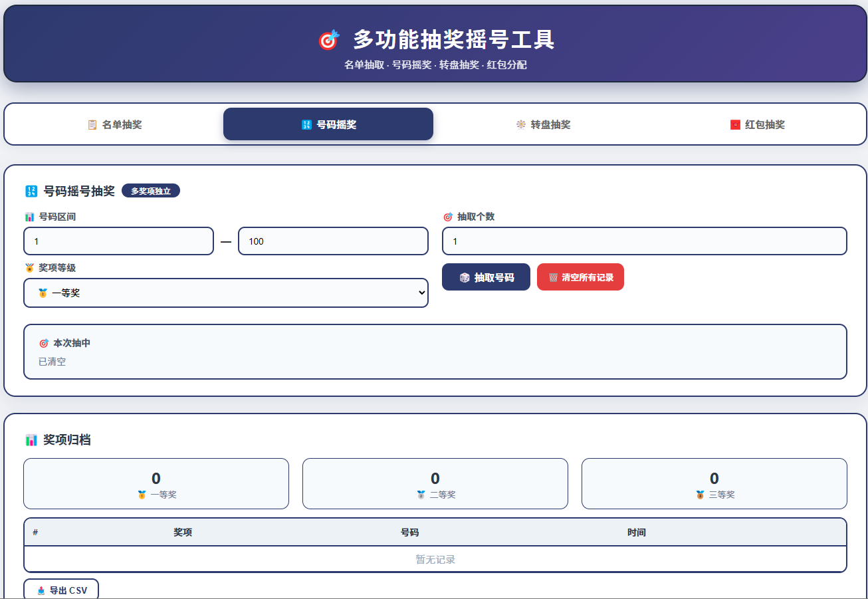Switch to the 名单抽奖 tab
This screenshot has width=868, height=599.
tap(115, 124)
